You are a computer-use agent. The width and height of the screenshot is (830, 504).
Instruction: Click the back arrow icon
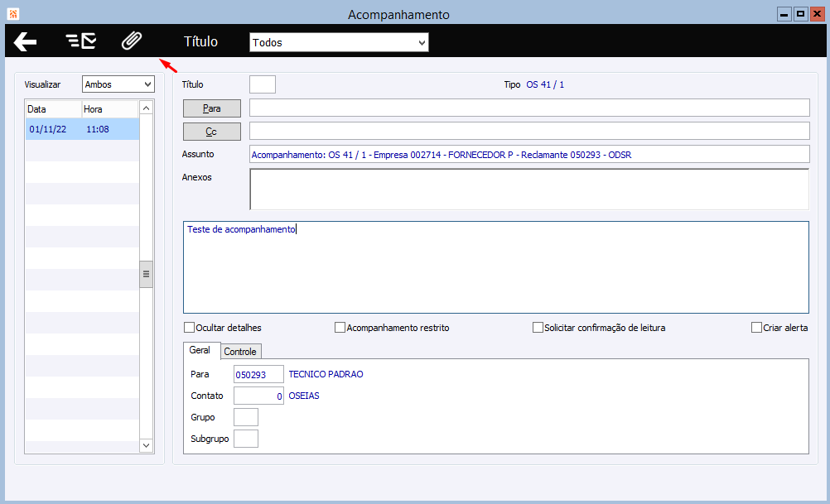tap(25, 41)
